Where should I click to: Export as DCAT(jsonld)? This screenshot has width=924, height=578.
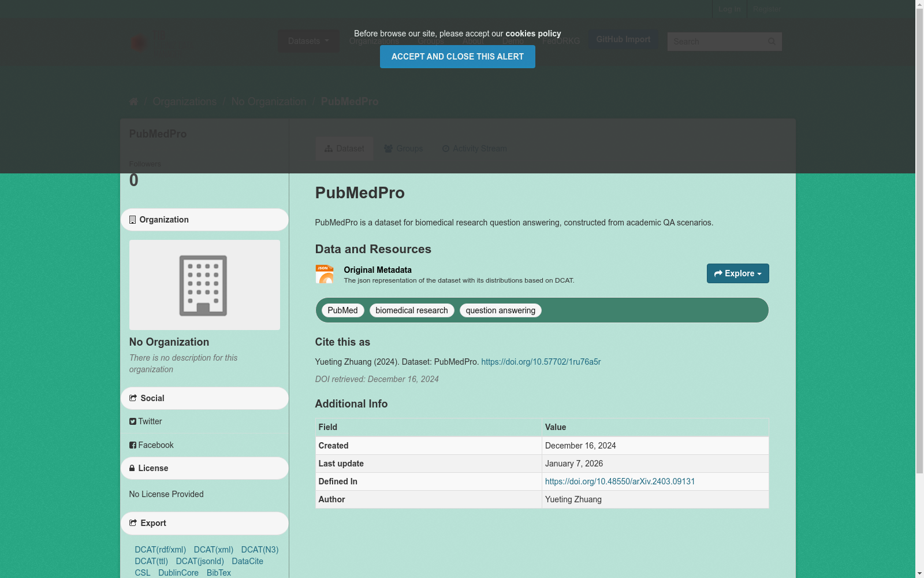[200, 561]
